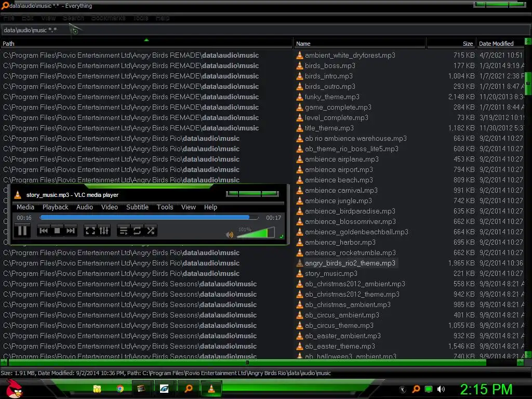Screen dimensions: 532x399
Task: Open VLC Tools menu
Action: click(x=165, y=207)
